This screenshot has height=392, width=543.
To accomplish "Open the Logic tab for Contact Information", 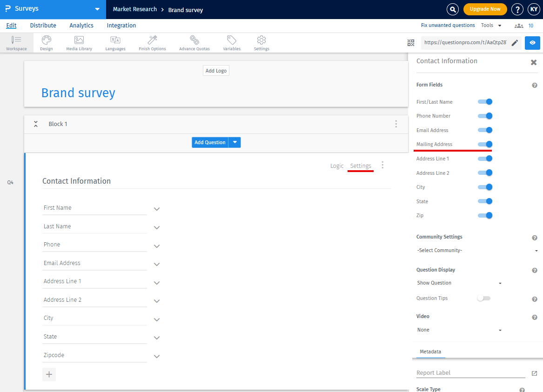I will (x=336, y=166).
